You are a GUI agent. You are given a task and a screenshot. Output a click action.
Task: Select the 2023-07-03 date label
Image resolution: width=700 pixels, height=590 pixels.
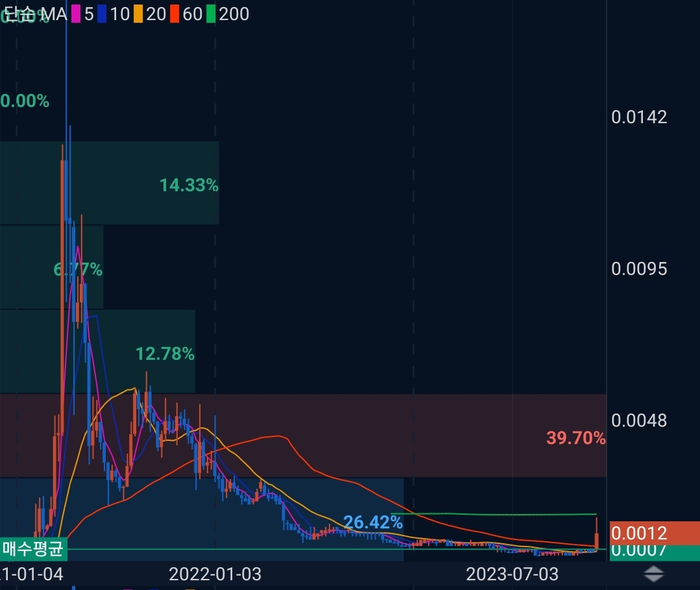(x=512, y=574)
